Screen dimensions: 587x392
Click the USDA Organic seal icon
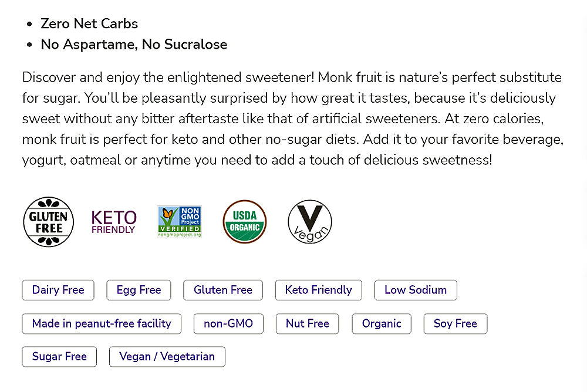(245, 222)
